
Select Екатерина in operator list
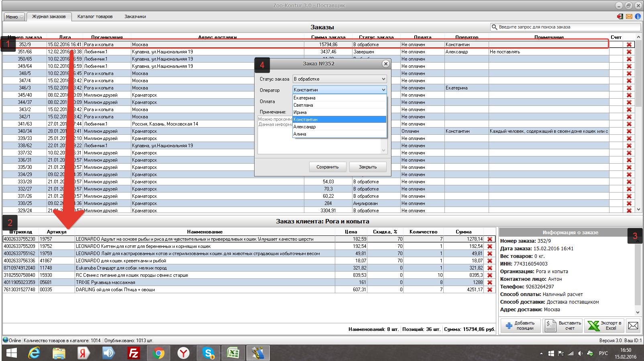339,98
